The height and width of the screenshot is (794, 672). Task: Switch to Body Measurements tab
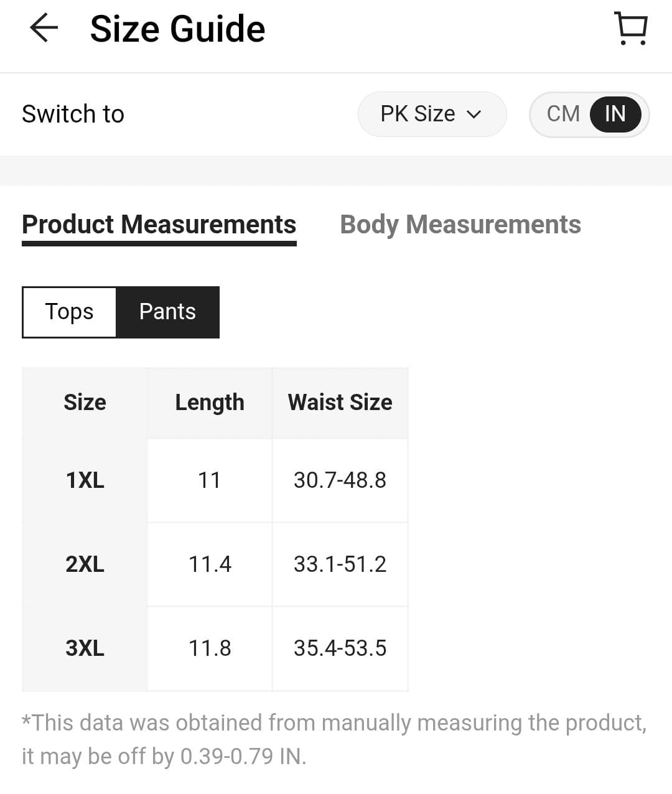click(460, 225)
